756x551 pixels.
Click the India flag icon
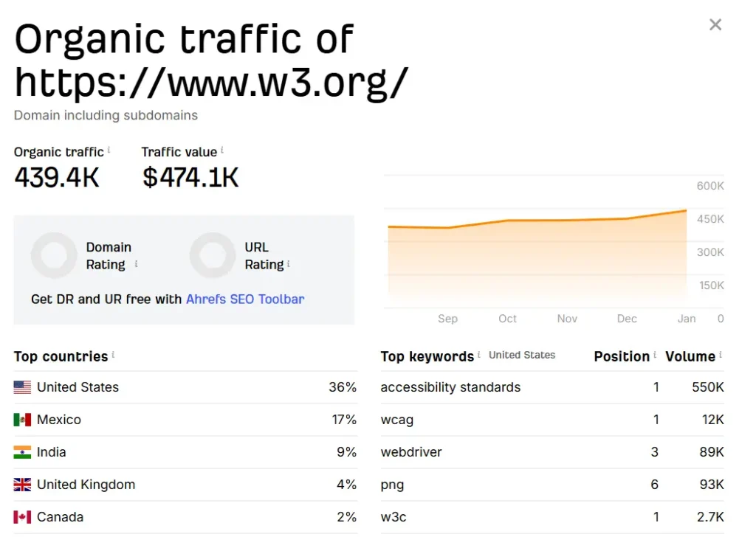[22, 452]
